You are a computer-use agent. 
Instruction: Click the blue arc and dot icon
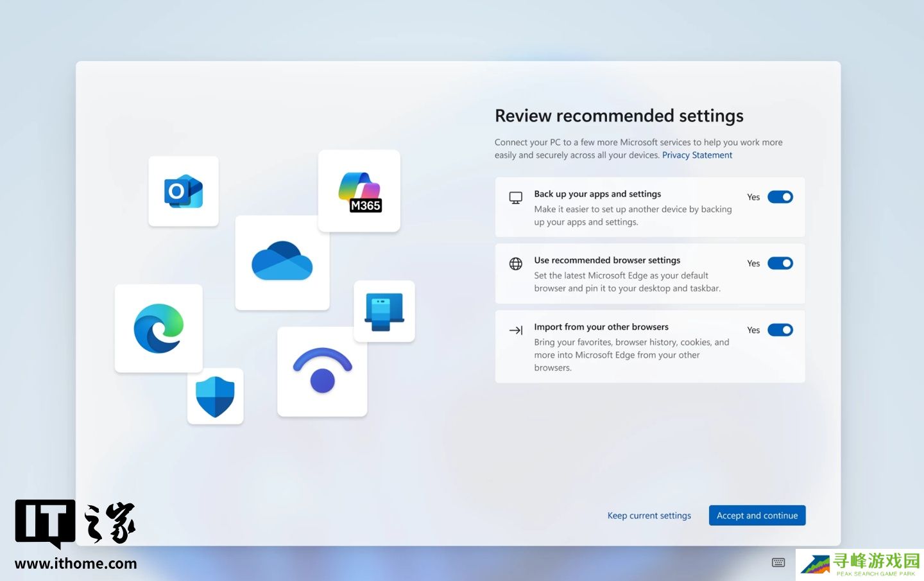click(x=322, y=372)
